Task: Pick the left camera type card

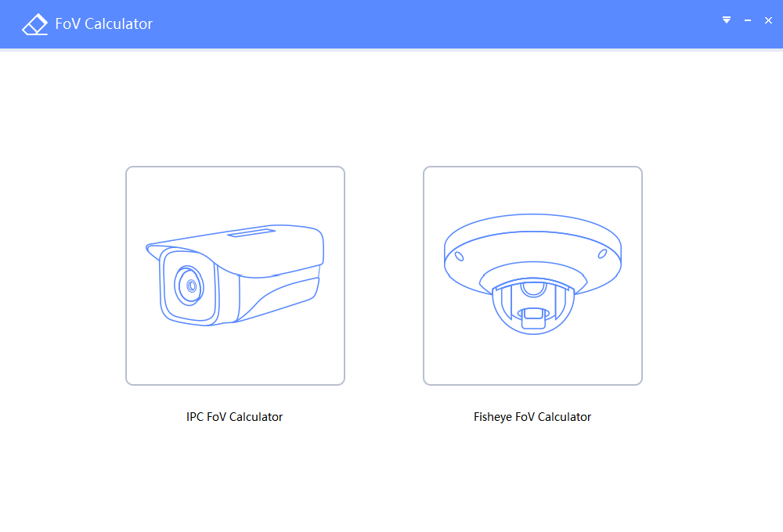Action: [x=235, y=275]
